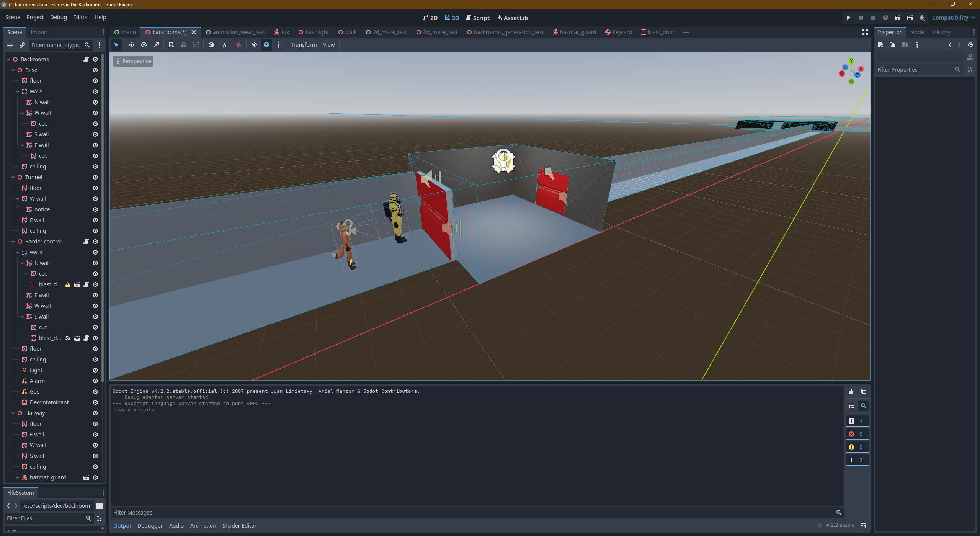Viewport: 980px width, 536px height.
Task: Click warning icon on first blast_d node
Action: (68, 284)
